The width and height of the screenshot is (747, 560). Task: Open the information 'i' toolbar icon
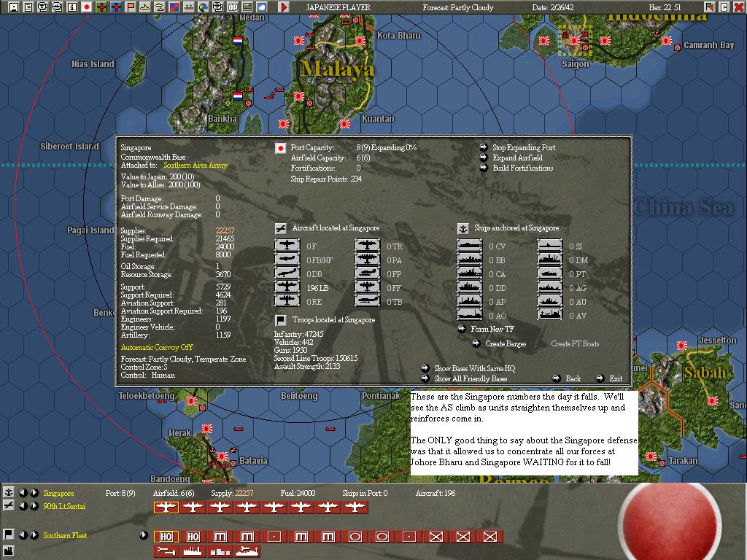coord(72,7)
